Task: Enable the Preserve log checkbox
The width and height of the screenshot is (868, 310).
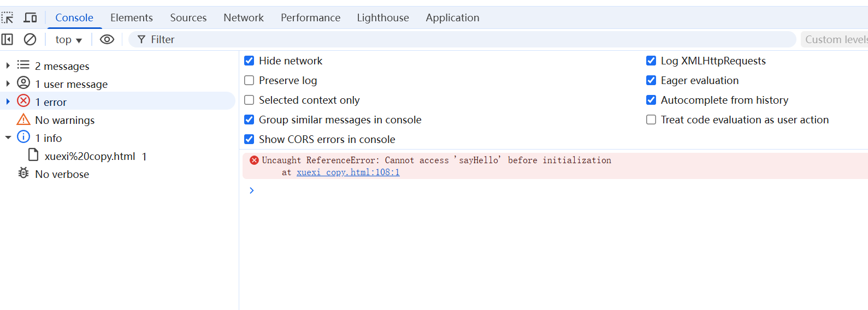Action: click(249, 80)
